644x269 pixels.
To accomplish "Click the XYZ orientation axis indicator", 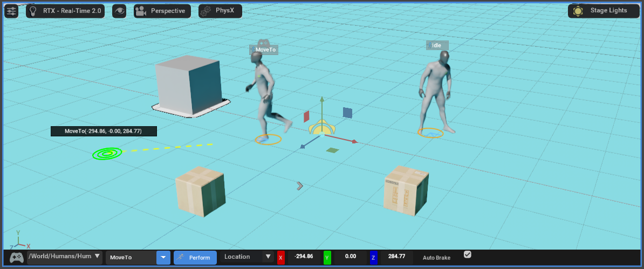I will tap(20, 242).
